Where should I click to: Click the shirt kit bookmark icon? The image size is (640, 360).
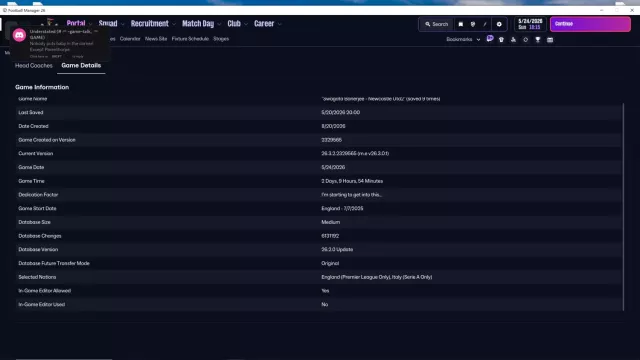click(501, 40)
